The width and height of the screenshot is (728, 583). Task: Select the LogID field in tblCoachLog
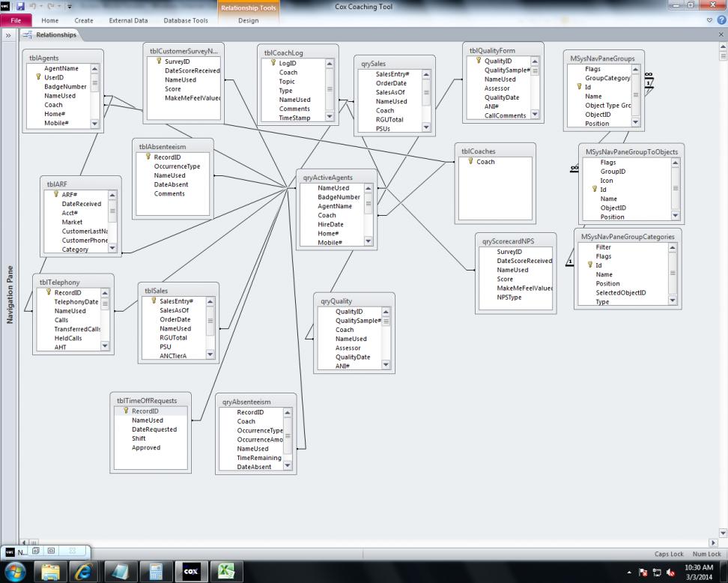pos(288,63)
